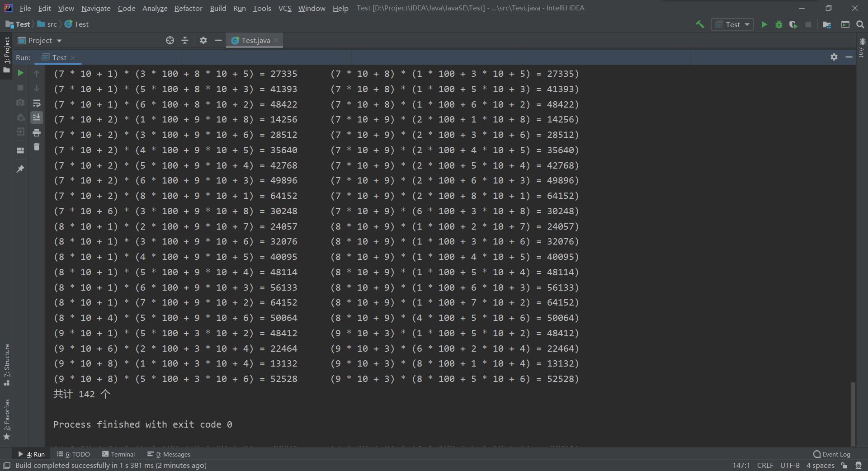Open Project Structure folder icon

pos(827,24)
